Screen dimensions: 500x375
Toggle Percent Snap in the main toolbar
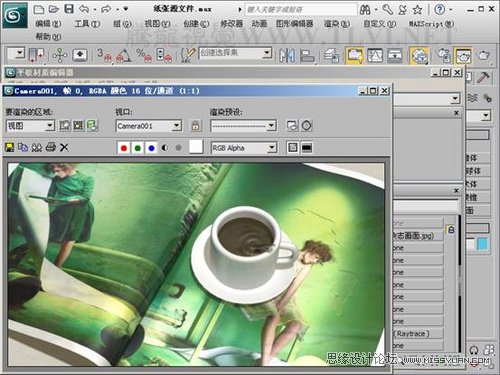tap(144, 55)
